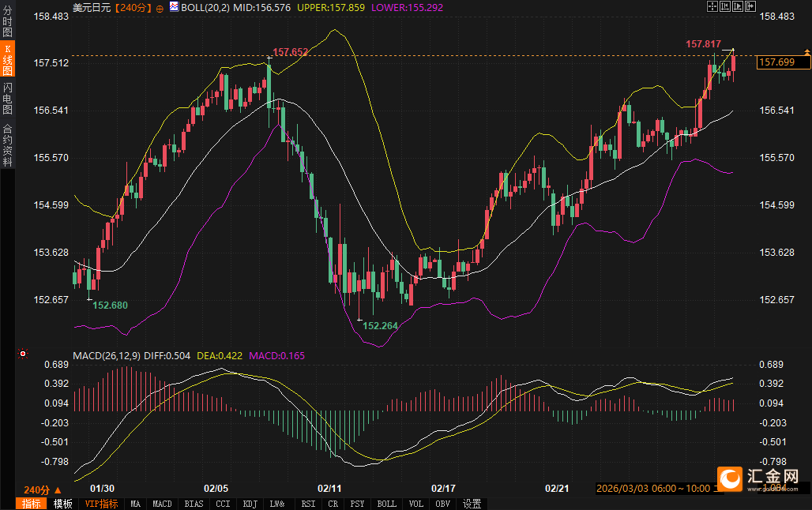The image size is (812, 510).
Task: Select the 模板 tab at bottom
Action: click(62, 504)
